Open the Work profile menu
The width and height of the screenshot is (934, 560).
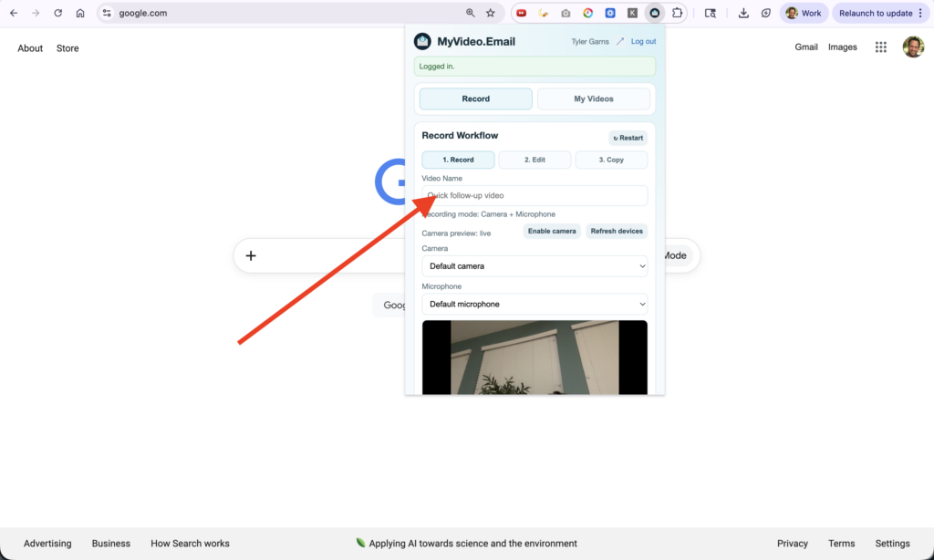click(x=804, y=14)
